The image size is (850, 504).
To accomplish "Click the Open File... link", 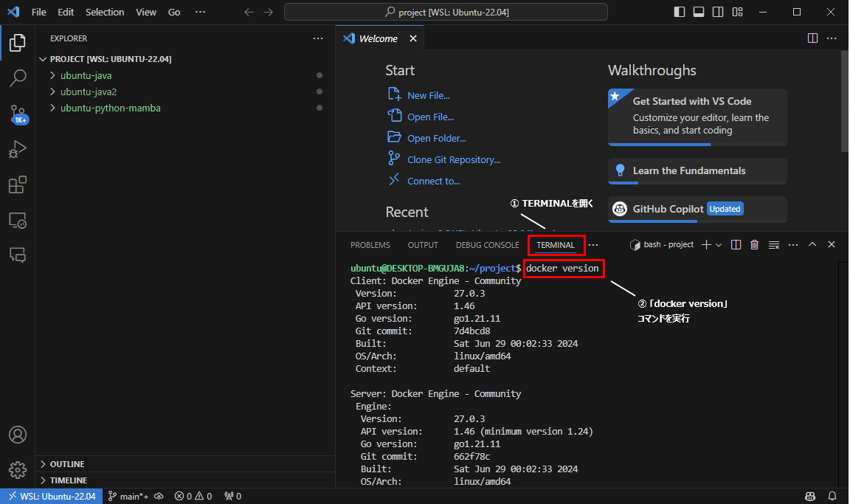I will [430, 117].
